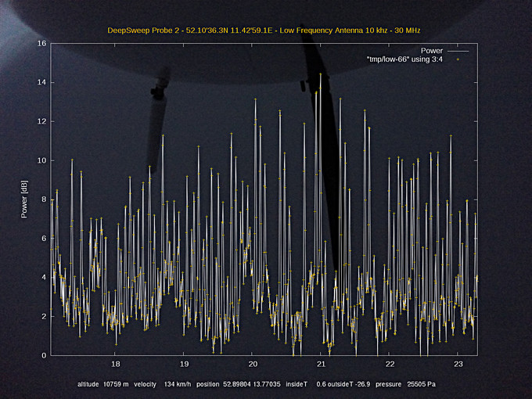Click the altitude value '10759 m'
The height and width of the screenshot is (399, 532).
click(x=116, y=384)
